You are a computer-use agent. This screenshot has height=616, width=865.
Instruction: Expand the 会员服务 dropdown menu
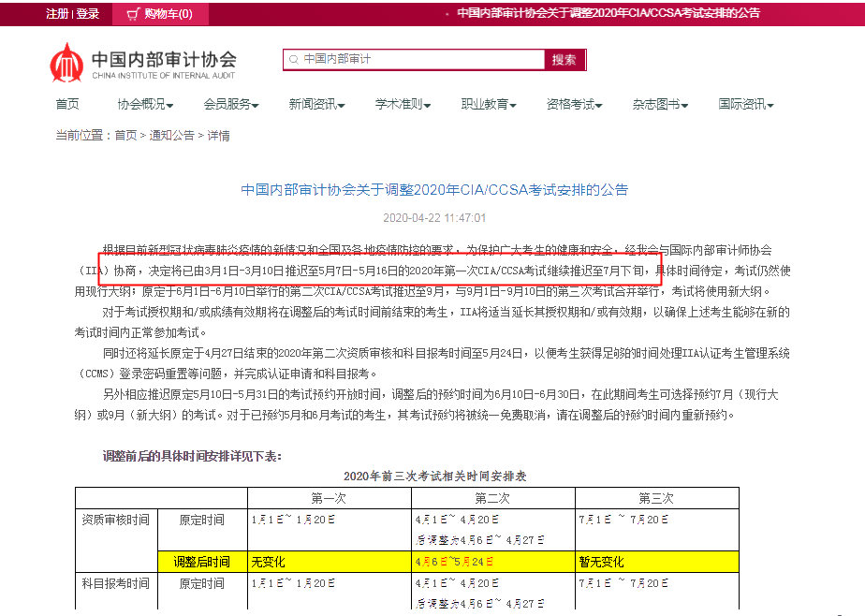click(231, 104)
